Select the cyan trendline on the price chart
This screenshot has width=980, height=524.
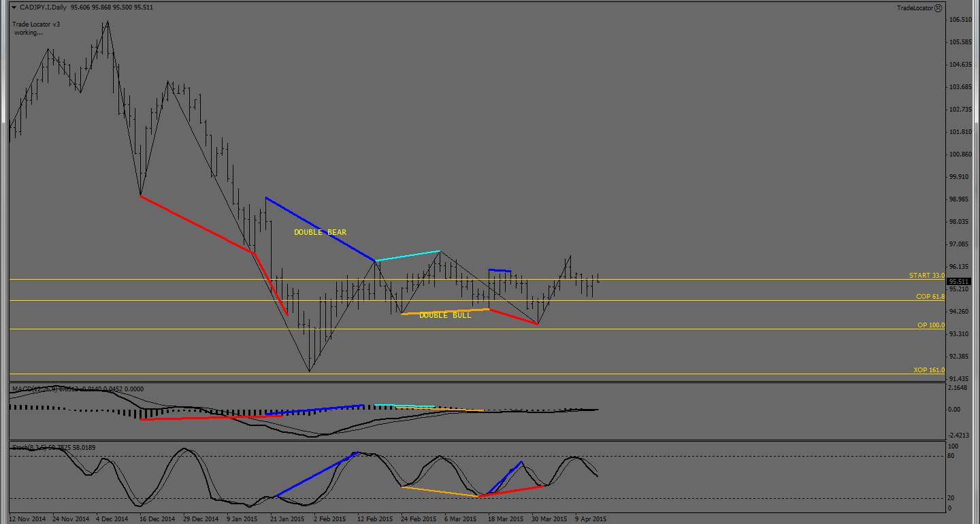tap(407, 256)
